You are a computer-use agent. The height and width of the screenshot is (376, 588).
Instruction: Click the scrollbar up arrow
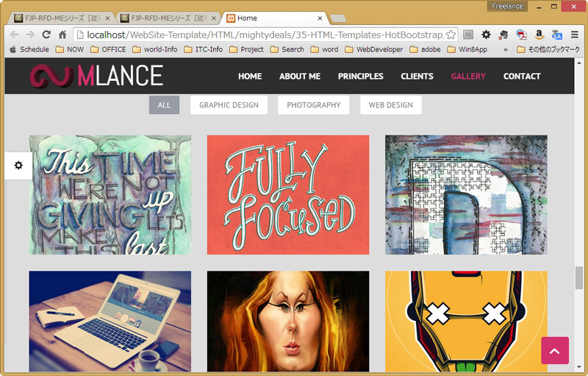point(579,63)
